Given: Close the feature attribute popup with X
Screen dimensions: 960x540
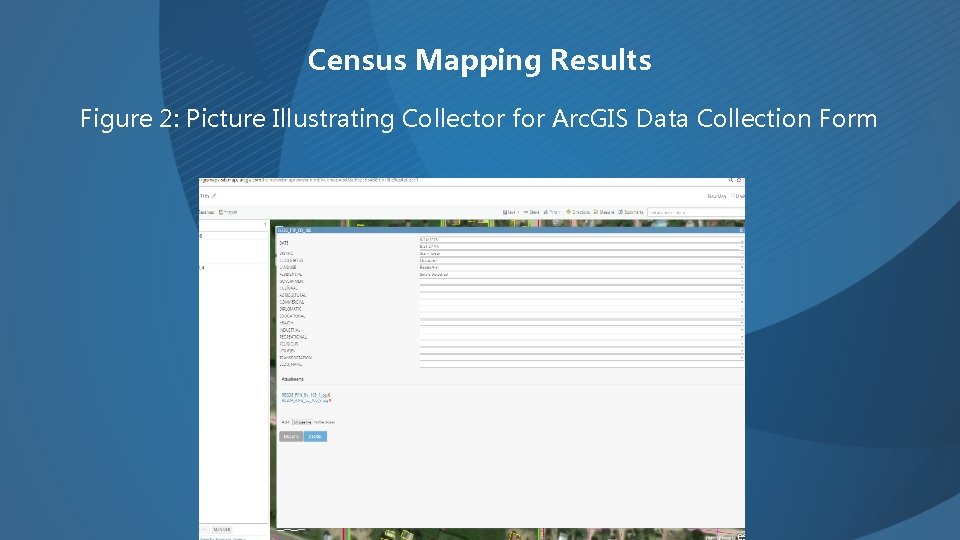Looking at the screenshot, I should coord(741,230).
